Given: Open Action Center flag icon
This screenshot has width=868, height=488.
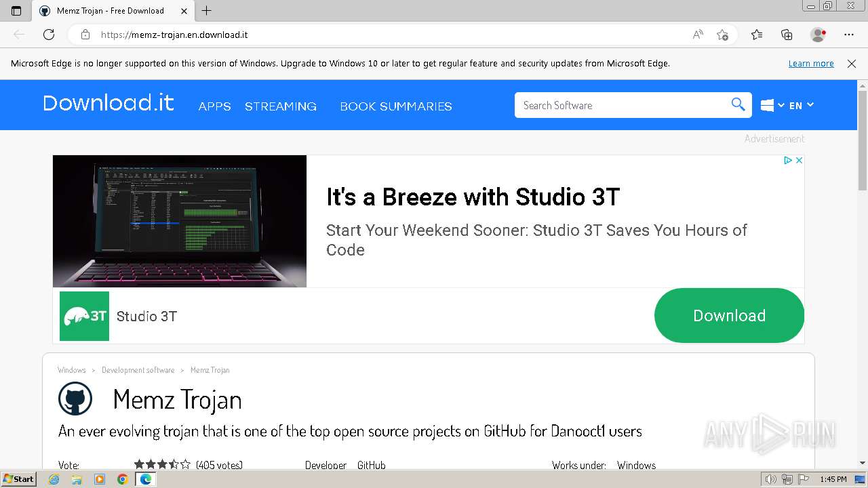Looking at the screenshot, I should click(804, 479).
